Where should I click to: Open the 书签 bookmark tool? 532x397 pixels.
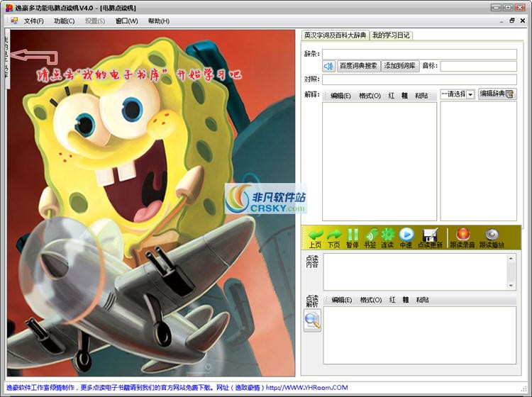(370, 237)
